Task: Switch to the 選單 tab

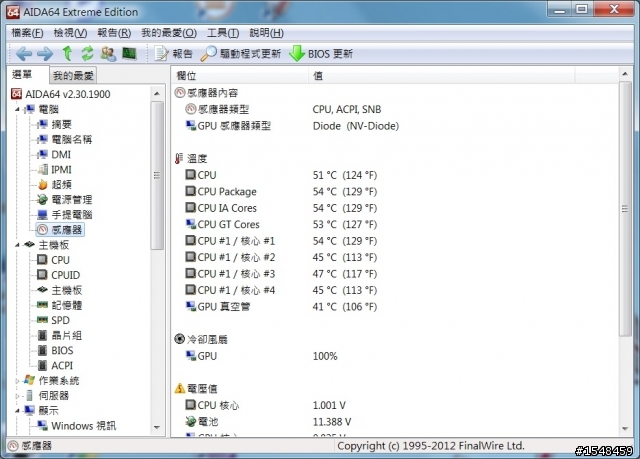Action: tap(22, 75)
